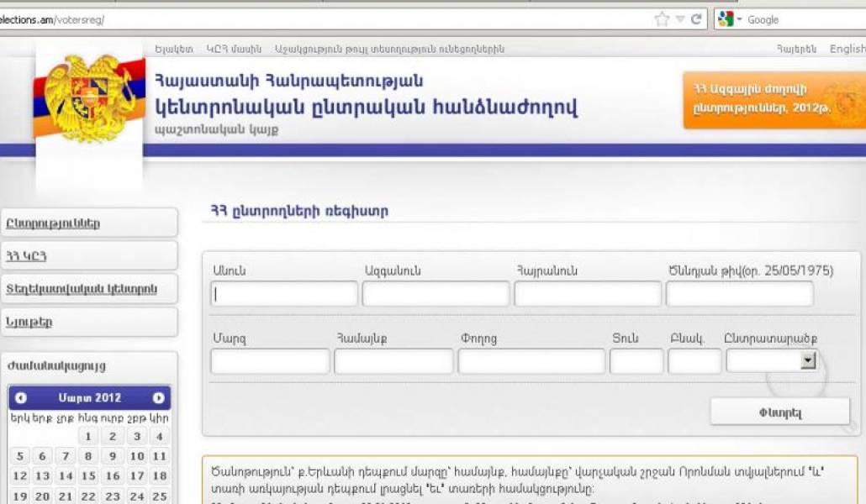Expand the Ընտրատարածք (precinct) dropdown
The image size is (866, 504).
click(x=808, y=360)
